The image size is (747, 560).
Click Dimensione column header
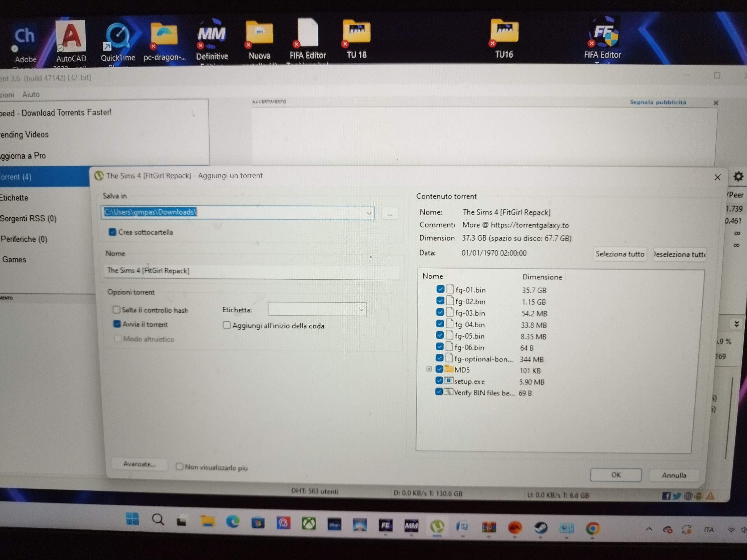pos(542,277)
